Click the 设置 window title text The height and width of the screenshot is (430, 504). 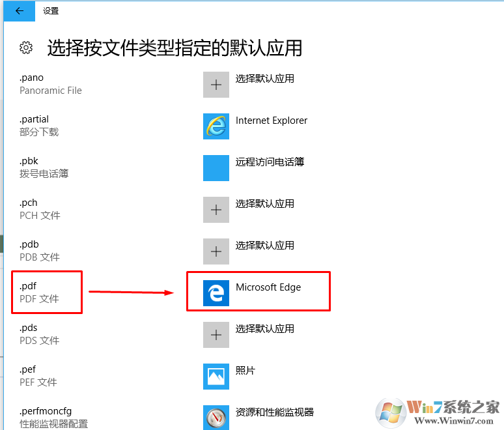51,11
